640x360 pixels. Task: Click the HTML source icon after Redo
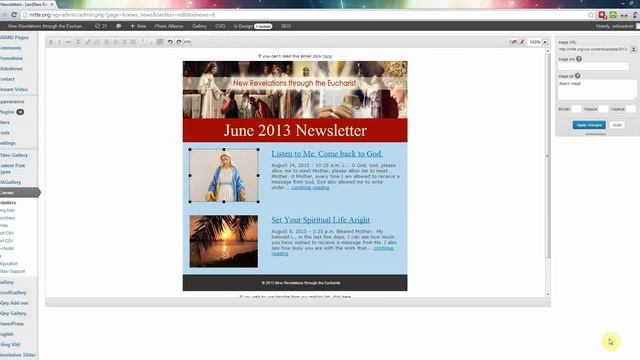(x=187, y=42)
